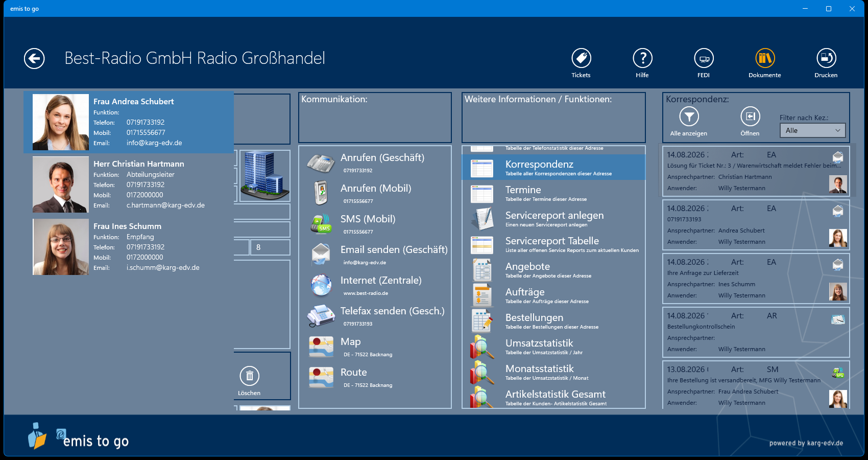Click the Monatsstatistik icon
Viewport: 868px width, 460px height.
click(482, 372)
